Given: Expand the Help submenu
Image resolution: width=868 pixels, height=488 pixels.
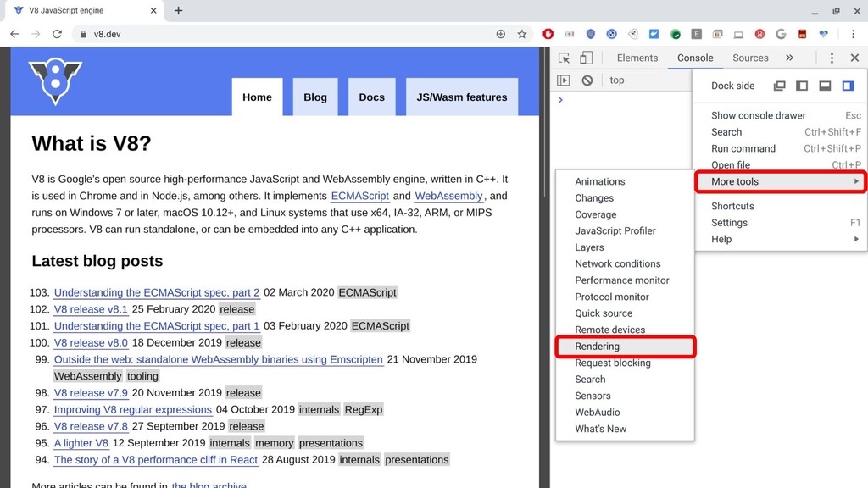Looking at the screenshot, I should click(x=781, y=239).
